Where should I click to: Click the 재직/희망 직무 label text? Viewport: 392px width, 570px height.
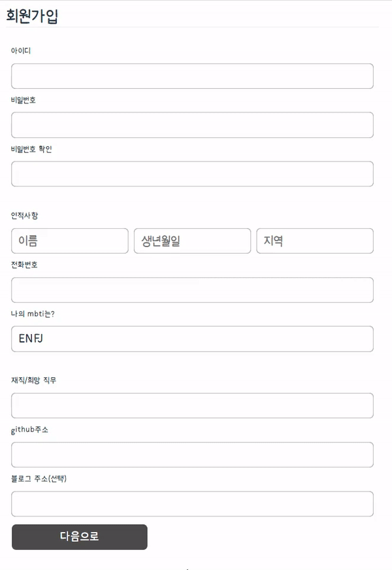34,380
